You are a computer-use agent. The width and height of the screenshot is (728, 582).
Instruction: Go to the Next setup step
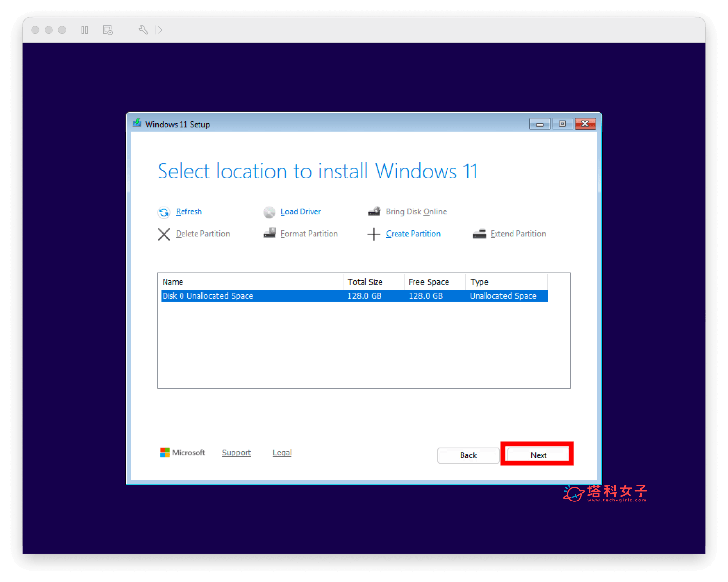538,455
